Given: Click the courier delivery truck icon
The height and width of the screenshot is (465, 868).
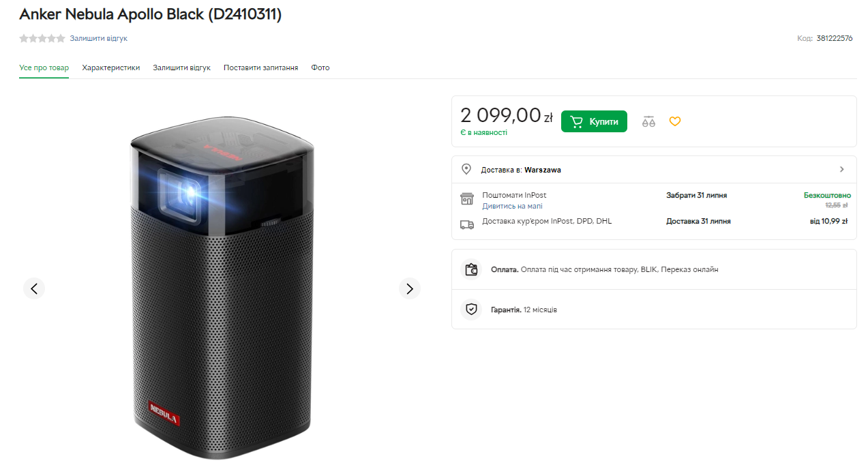Looking at the screenshot, I should pos(467,224).
